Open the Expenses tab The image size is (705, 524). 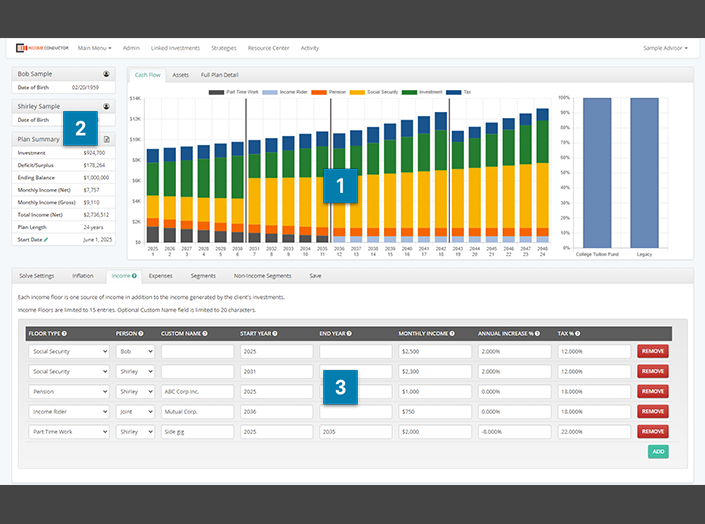click(x=160, y=275)
